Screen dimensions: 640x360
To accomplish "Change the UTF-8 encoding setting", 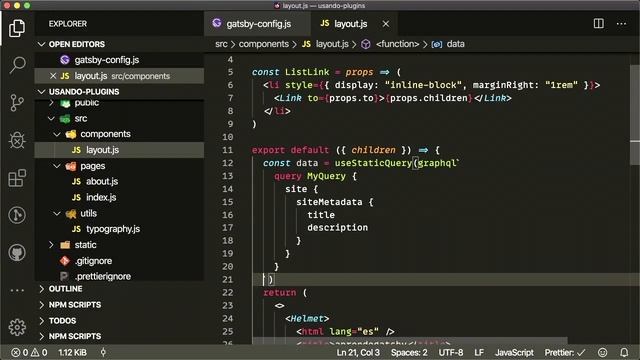I will point(451,352).
